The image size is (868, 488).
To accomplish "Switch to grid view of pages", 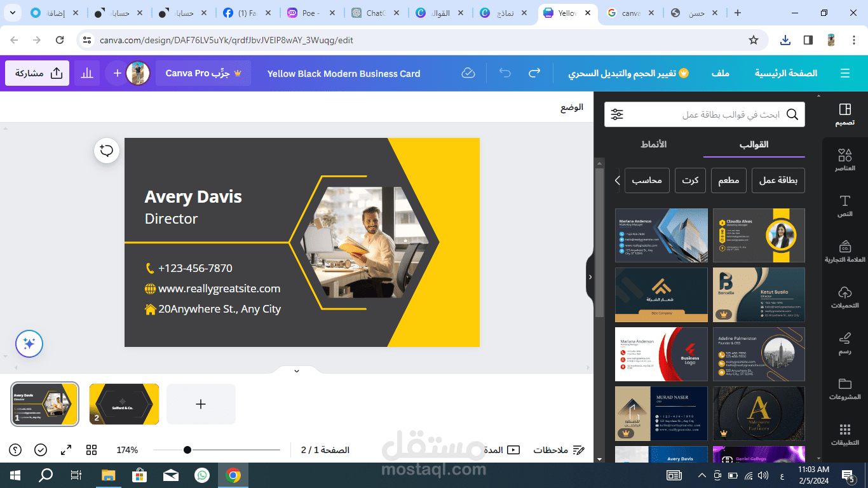I will pos(92,450).
